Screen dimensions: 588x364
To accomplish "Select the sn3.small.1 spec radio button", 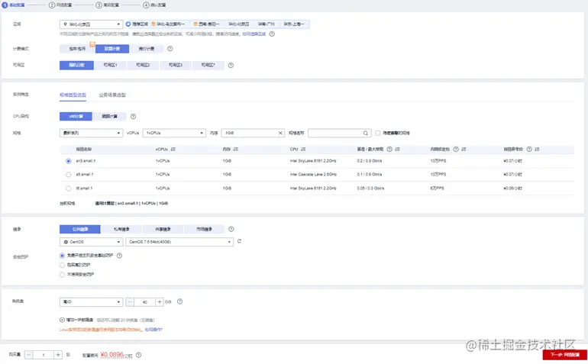I will 68,161.
